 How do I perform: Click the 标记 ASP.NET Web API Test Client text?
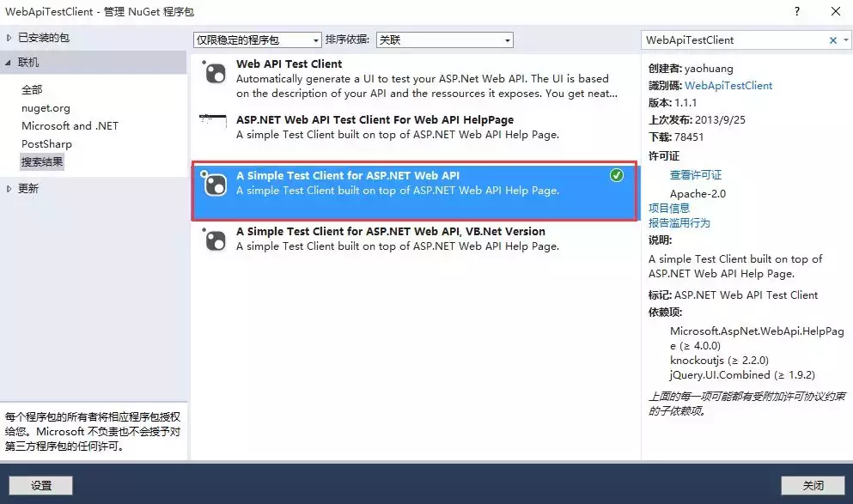pyautogui.click(x=733, y=295)
